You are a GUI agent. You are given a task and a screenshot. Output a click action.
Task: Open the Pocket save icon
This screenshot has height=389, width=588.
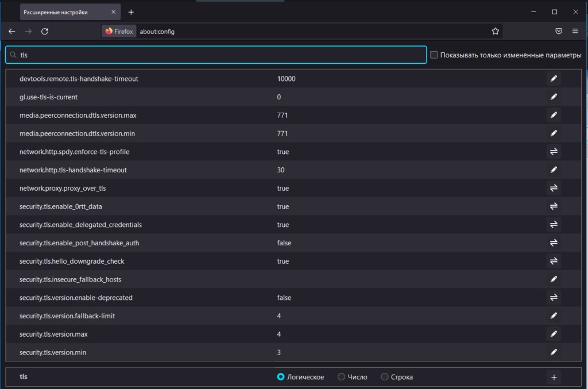[x=558, y=31]
